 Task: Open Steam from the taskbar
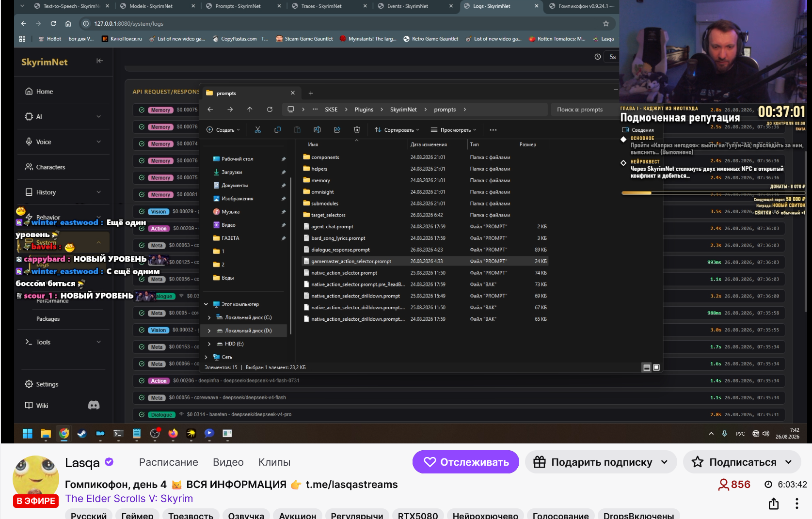82,433
